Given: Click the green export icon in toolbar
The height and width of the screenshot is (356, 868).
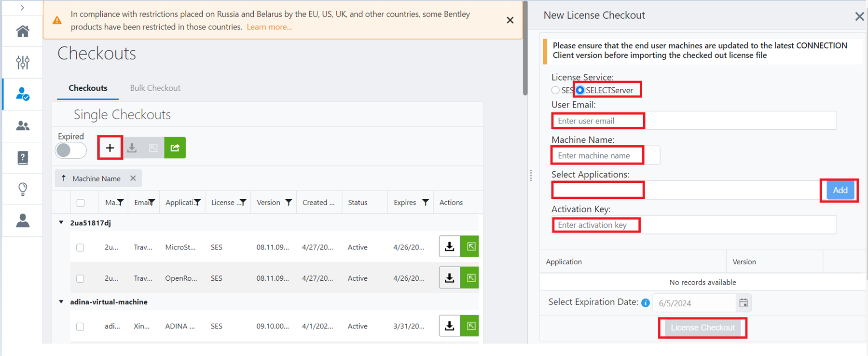Looking at the screenshot, I should (x=175, y=148).
